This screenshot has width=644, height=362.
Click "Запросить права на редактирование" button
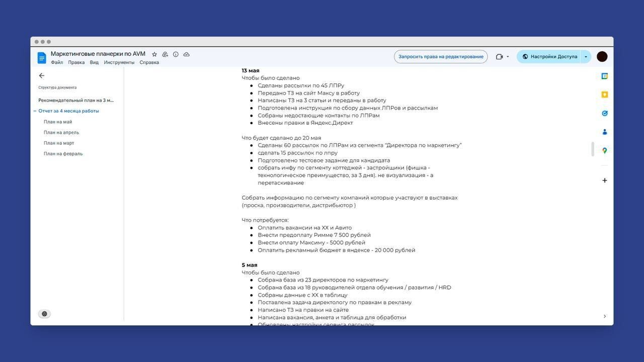441,57
